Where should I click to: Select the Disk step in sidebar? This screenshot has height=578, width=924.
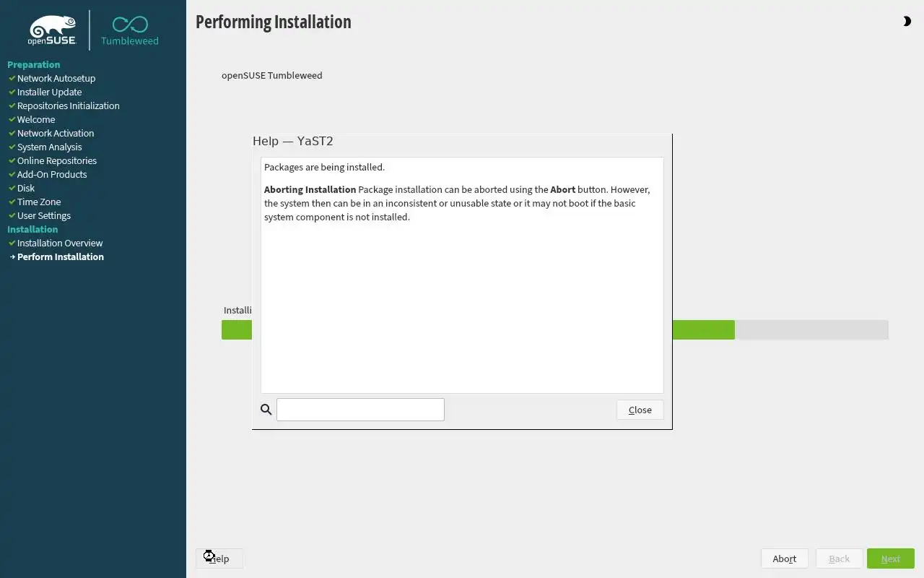(26, 188)
